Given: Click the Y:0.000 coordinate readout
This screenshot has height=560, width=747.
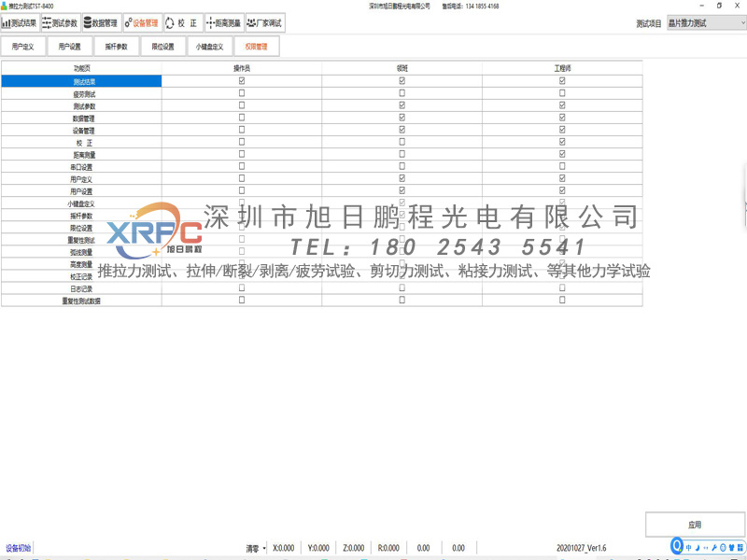Looking at the screenshot, I should [x=318, y=548].
